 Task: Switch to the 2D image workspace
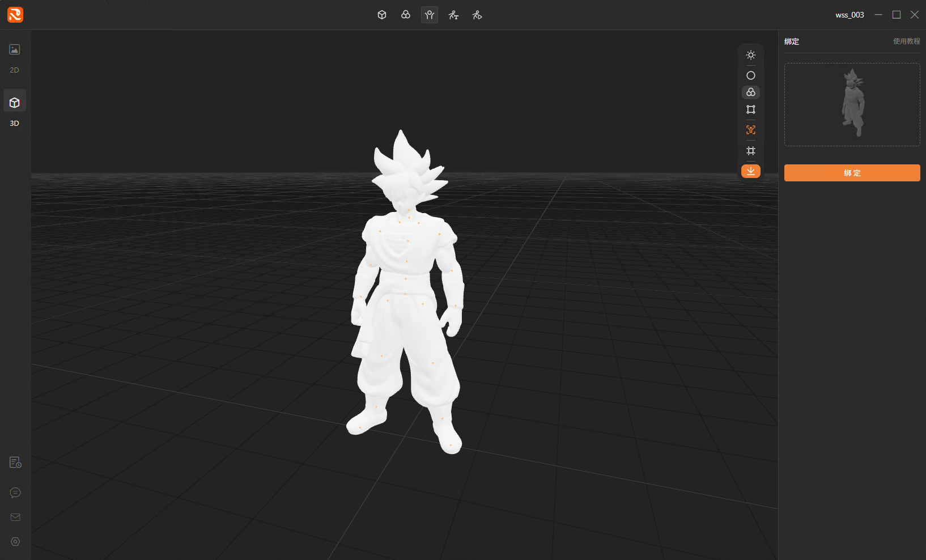pos(15,58)
